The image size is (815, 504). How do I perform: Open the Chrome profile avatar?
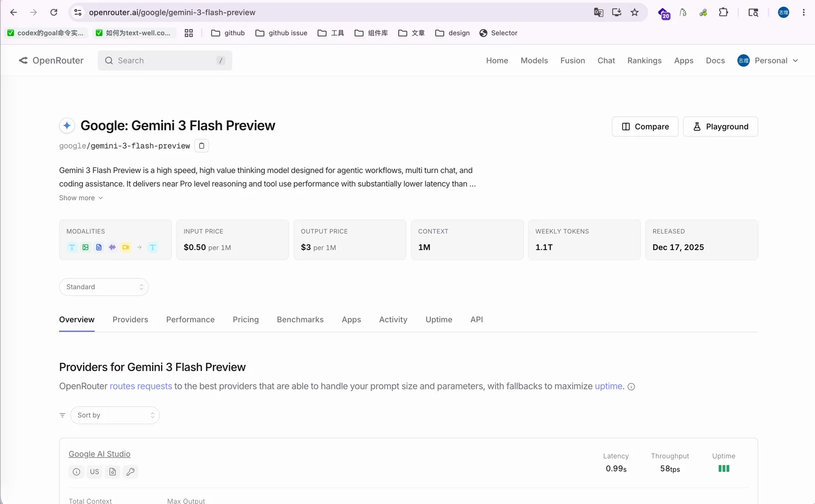coord(783,12)
